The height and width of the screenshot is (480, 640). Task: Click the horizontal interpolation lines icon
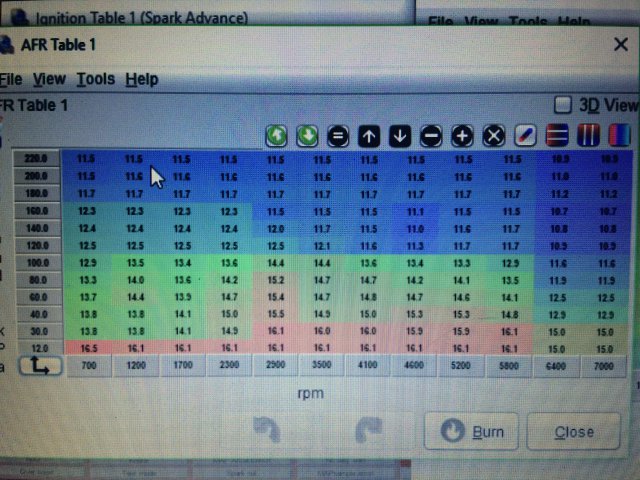[x=558, y=135]
